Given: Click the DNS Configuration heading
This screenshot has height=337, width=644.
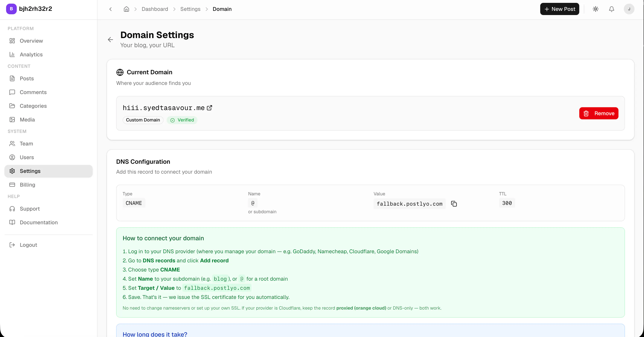Looking at the screenshot, I should (x=143, y=162).
